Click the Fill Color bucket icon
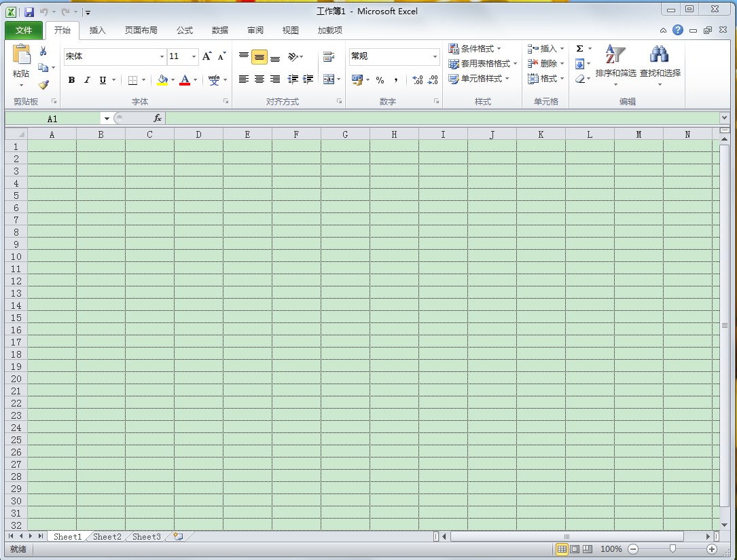Viewport: 737px width, 560px height. point(162,80)
